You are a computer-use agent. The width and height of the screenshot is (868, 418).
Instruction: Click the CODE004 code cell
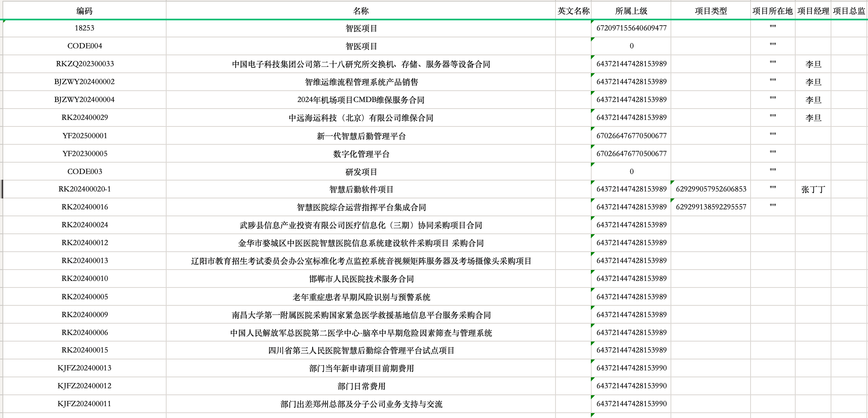[85, 46]
